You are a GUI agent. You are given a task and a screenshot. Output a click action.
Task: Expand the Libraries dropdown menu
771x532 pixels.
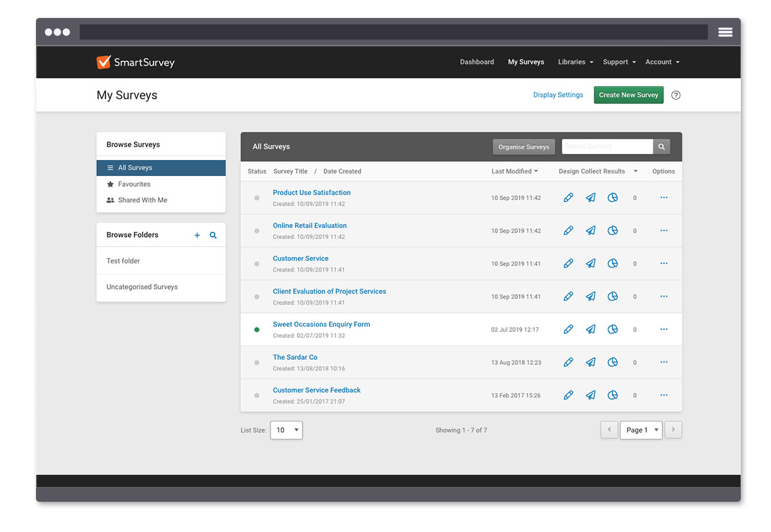[575, 62]
